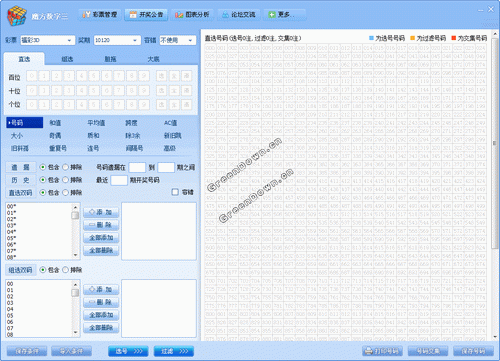Click 全部添加 for the 直选双码 list
Image resolution: width=500 pixels, height=361 pixels.
click(x=101, y=238)
